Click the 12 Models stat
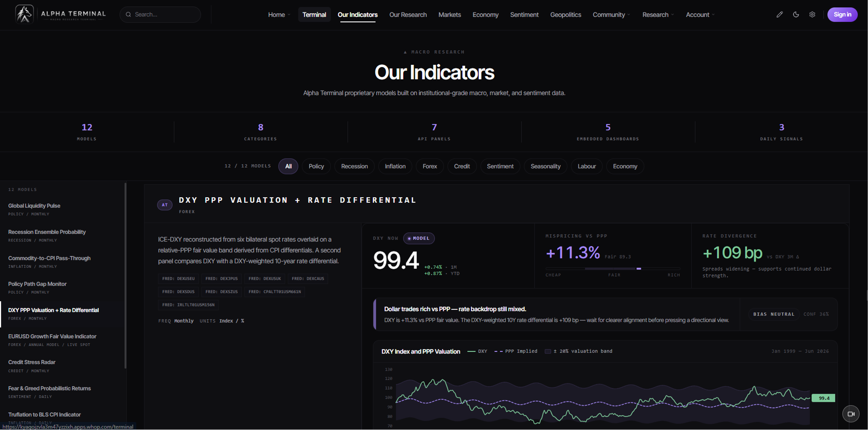868x430 pixels. (x=87, y=132)
